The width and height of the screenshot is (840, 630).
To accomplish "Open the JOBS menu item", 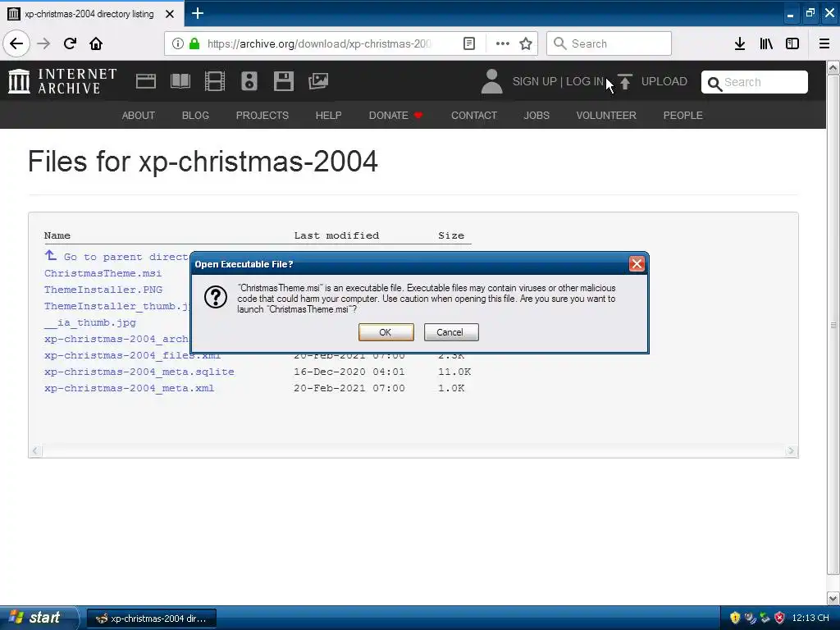I will pos(536,115).
